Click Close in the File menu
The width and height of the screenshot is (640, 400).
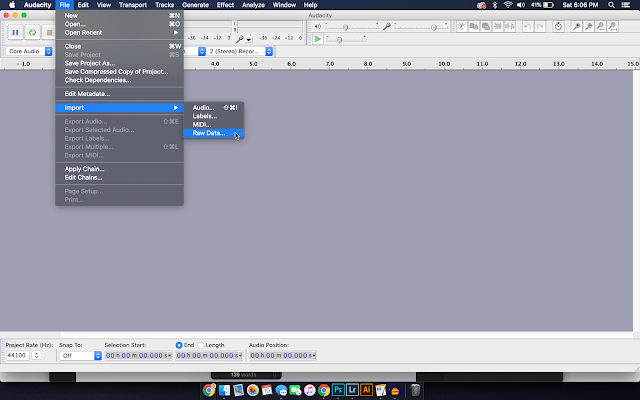pyautogui.click(x=119, y=46)
